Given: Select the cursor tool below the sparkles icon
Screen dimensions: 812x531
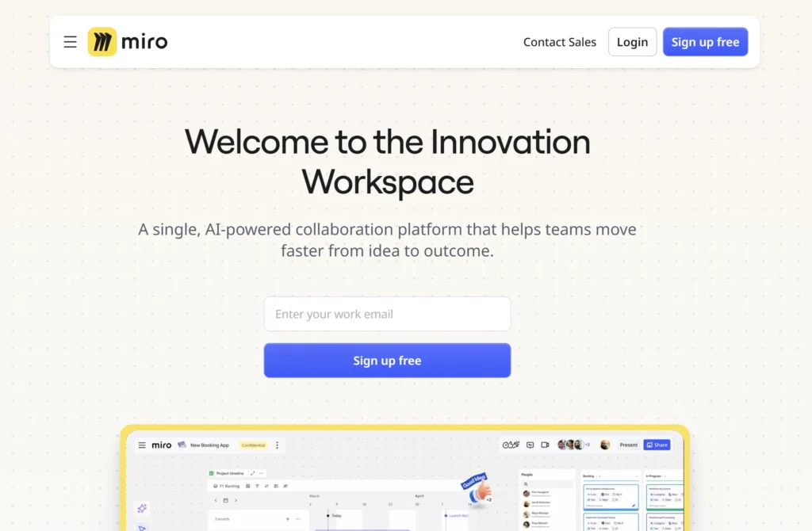Looking at the screenshot, I should (141, 529).
